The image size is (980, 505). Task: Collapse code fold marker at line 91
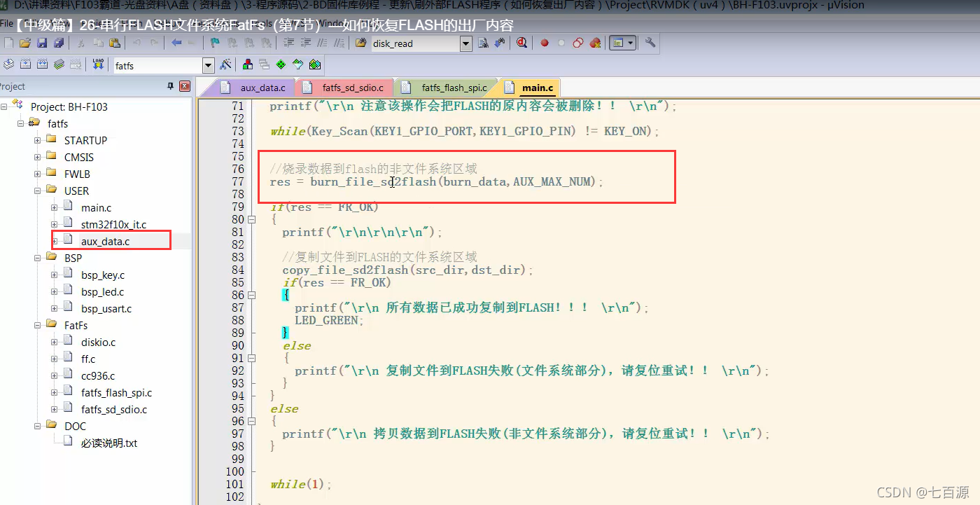coord(253,358)
